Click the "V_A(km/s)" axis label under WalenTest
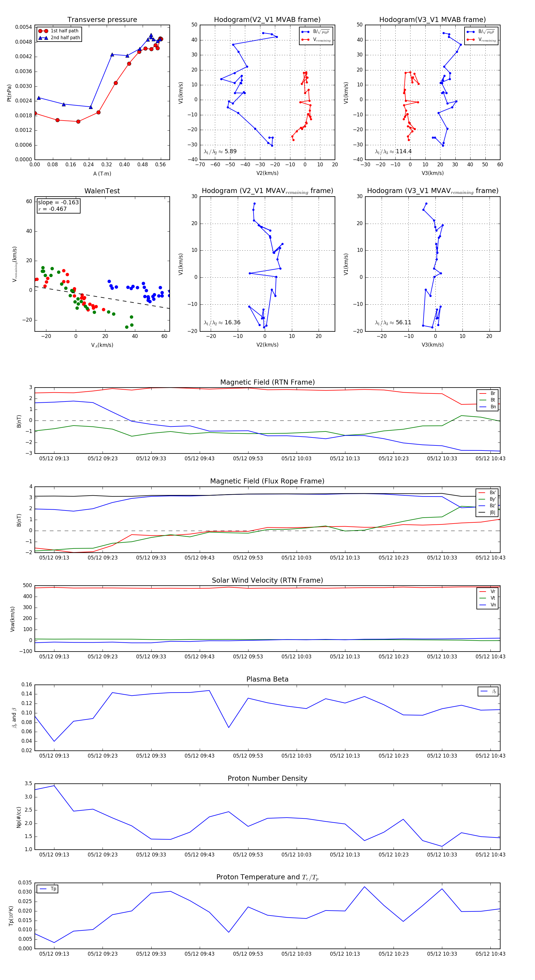The image size is (535, 980). coord(102,345)
